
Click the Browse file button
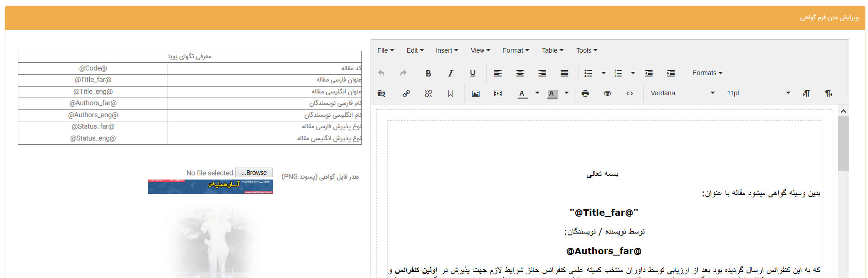tap(254, 173)
